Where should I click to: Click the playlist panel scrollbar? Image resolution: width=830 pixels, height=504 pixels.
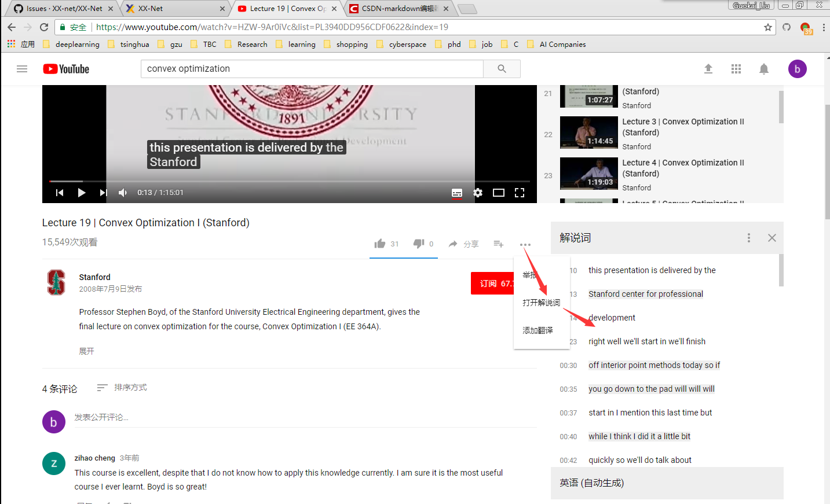pos(781,107)
